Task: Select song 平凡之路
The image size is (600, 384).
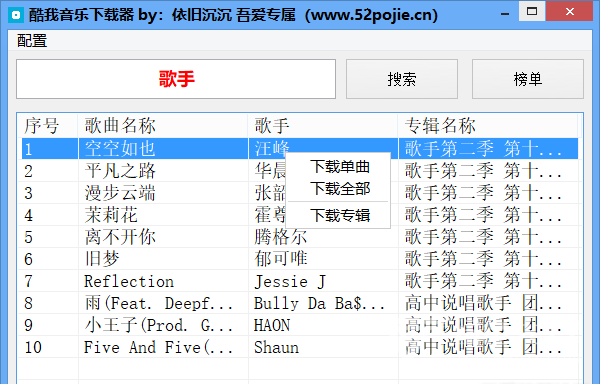Action: [120, 171]
